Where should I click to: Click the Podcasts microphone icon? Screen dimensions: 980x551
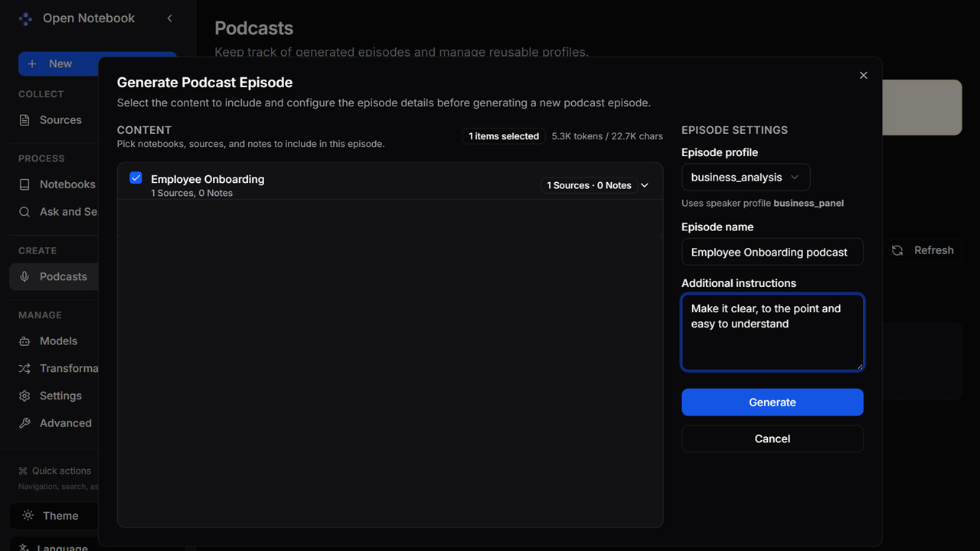[24, 277]
